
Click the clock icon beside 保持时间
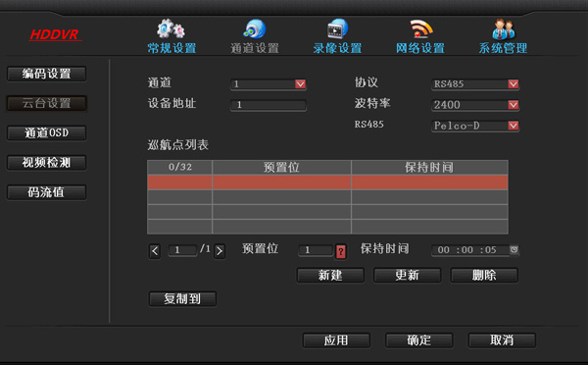[514, 249]
